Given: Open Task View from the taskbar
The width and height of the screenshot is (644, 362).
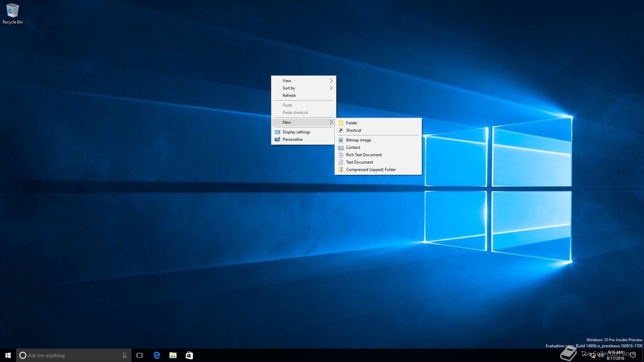Looking at the screenshot, I should [x=140, y=355].
